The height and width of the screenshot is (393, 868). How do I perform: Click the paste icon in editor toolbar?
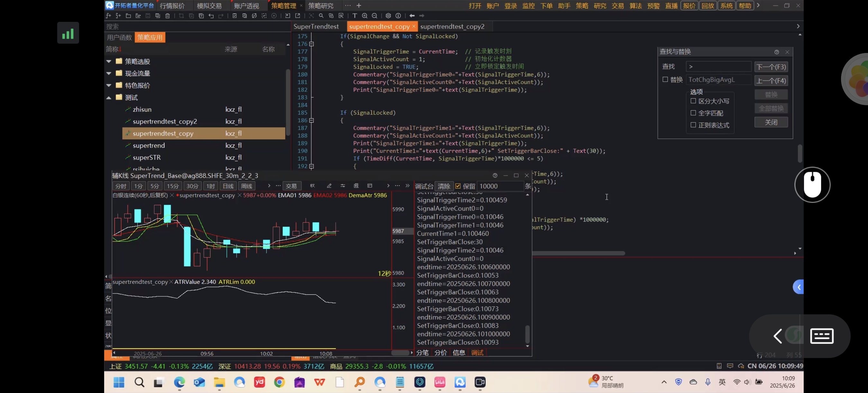201,16
